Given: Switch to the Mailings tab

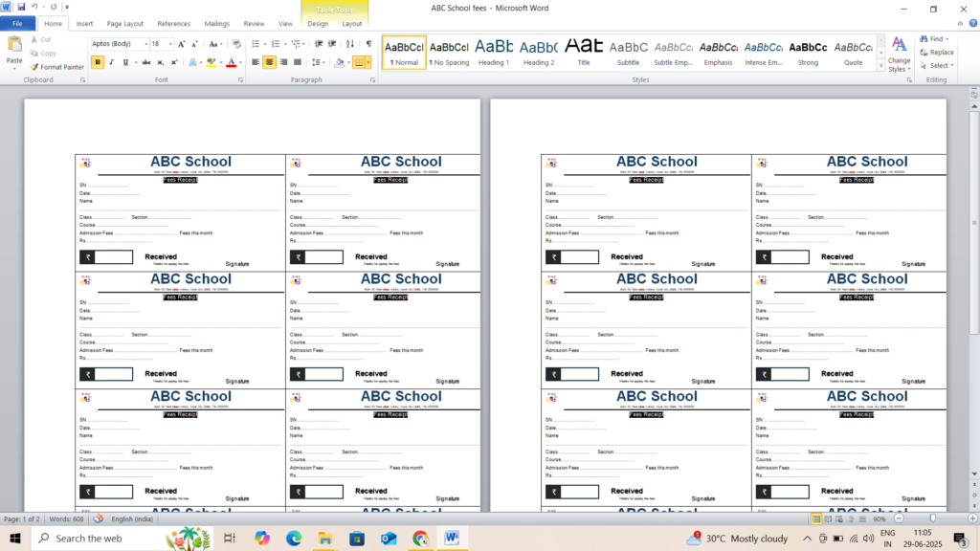Looking at the screenshot, I should point(217,24).
